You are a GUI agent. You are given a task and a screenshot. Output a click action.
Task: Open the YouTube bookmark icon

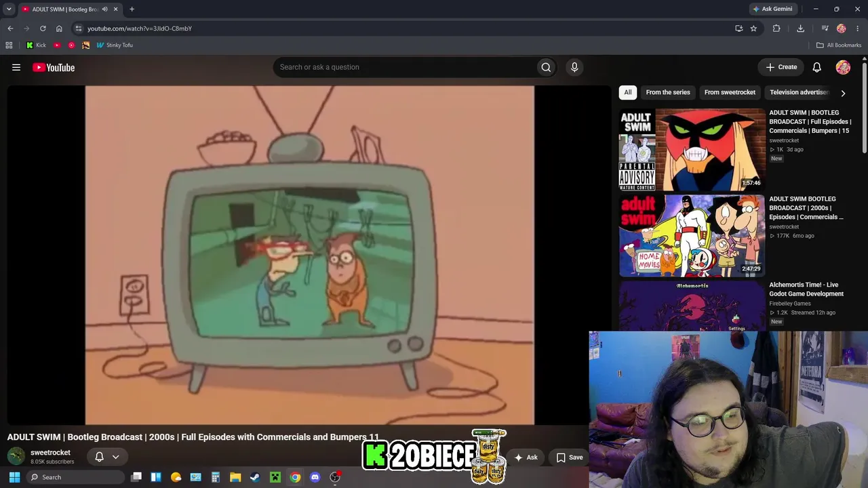click(x=57, y=45)
